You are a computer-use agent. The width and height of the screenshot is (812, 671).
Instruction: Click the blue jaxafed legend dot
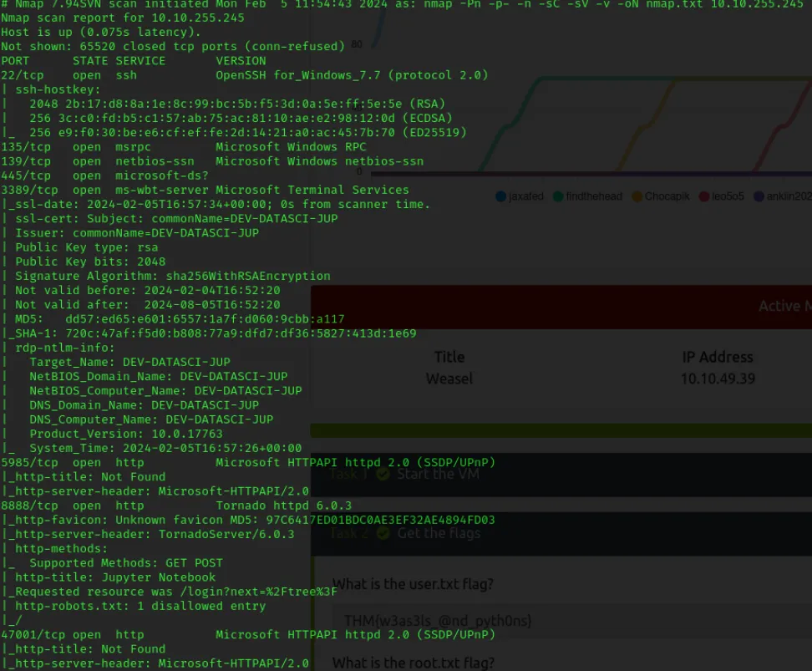(501, 196)
